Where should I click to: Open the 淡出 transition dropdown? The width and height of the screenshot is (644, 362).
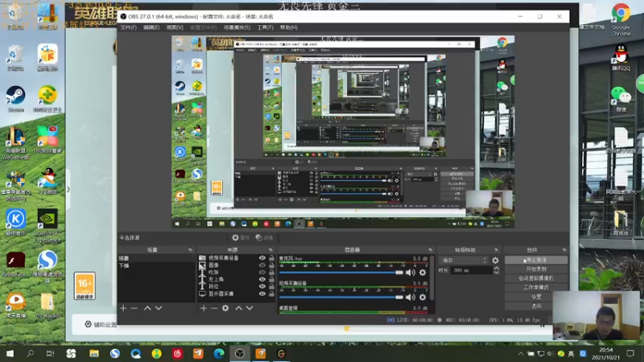point(464,260)
